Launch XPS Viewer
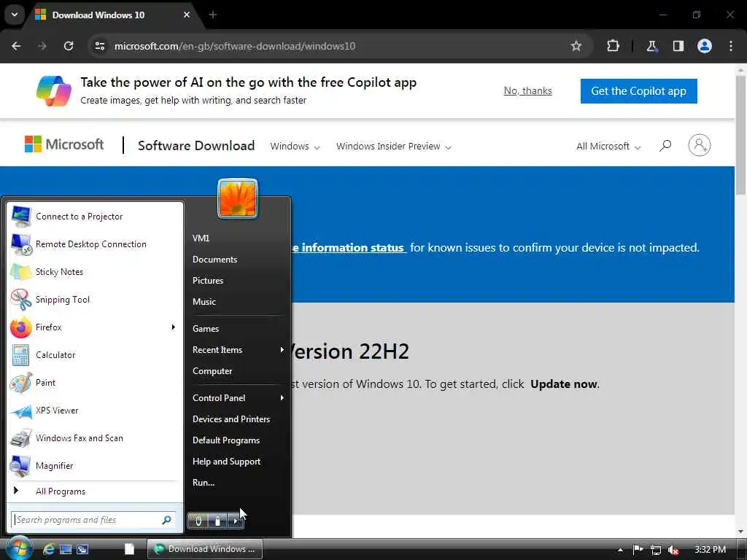Image resolution: width=747 pixels, height=560 pixels. [94, 410]
